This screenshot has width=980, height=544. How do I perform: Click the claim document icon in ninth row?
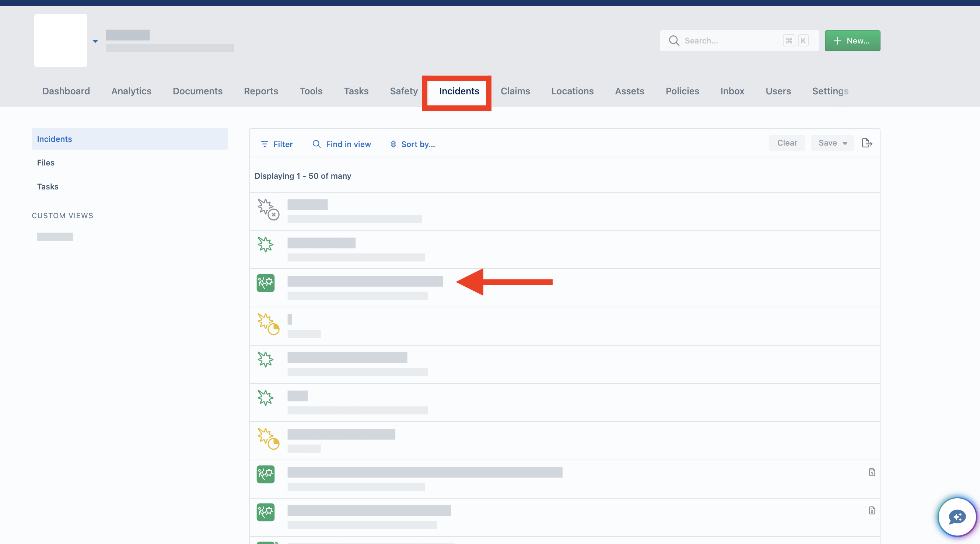coord(872,510)
